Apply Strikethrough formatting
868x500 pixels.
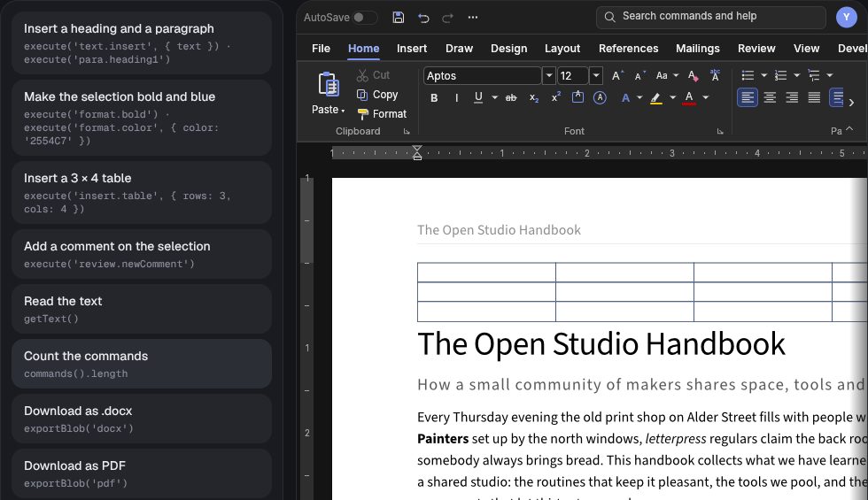pyautogui.click(x=511, y=98)
